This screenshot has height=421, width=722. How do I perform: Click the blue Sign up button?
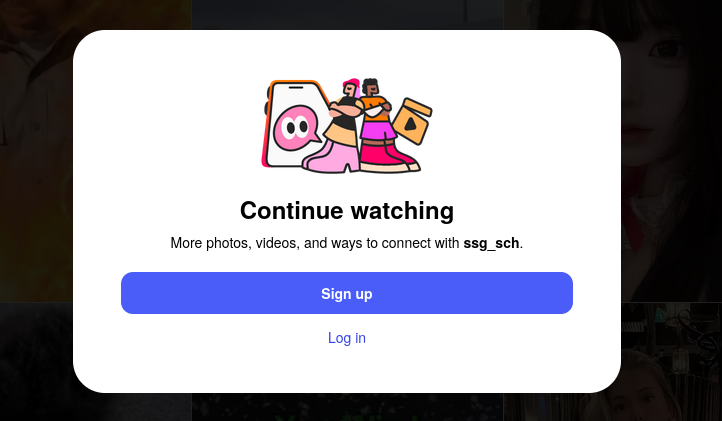coord(347,293)
